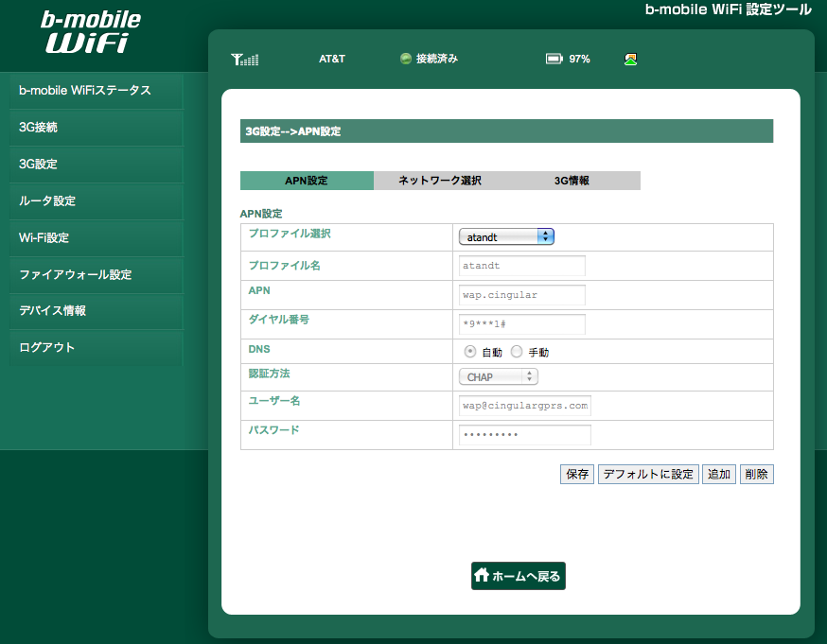Switch to the 3G情報 tab
This screenshot has height=644, width=827.
pyautogui.click(x=572, y=181)
